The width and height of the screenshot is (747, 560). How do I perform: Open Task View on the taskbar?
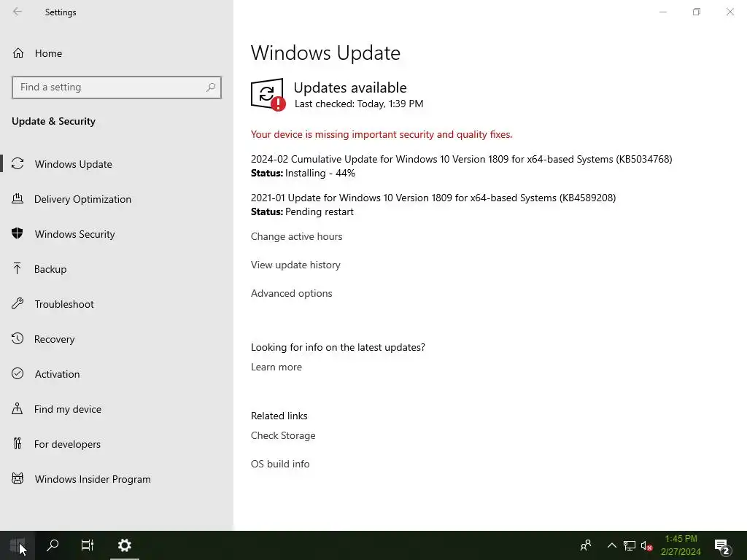click(x=88, y=545)
